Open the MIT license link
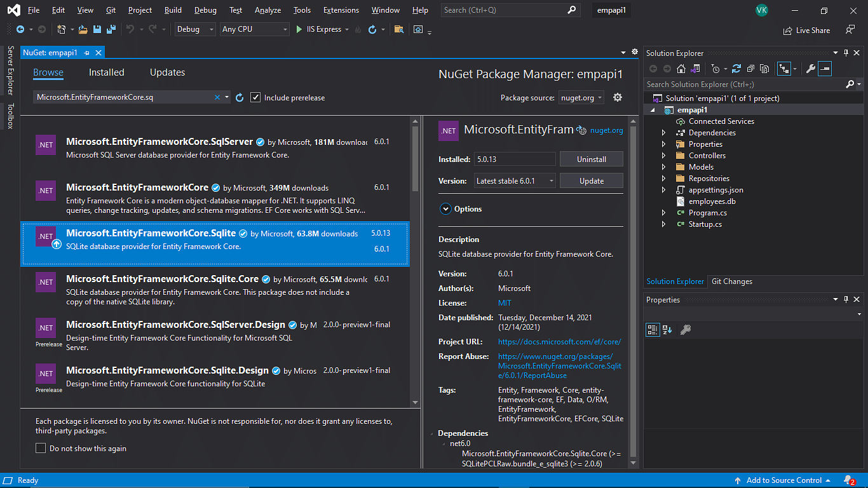The image size is (868, 488). pos(505,303)
